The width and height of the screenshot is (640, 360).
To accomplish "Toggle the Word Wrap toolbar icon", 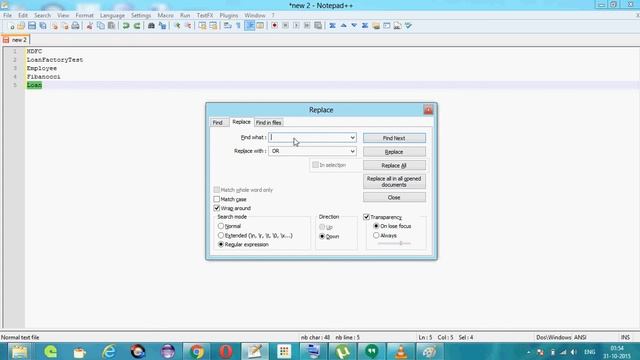I will pyautogui.click(x=227, y=26).
